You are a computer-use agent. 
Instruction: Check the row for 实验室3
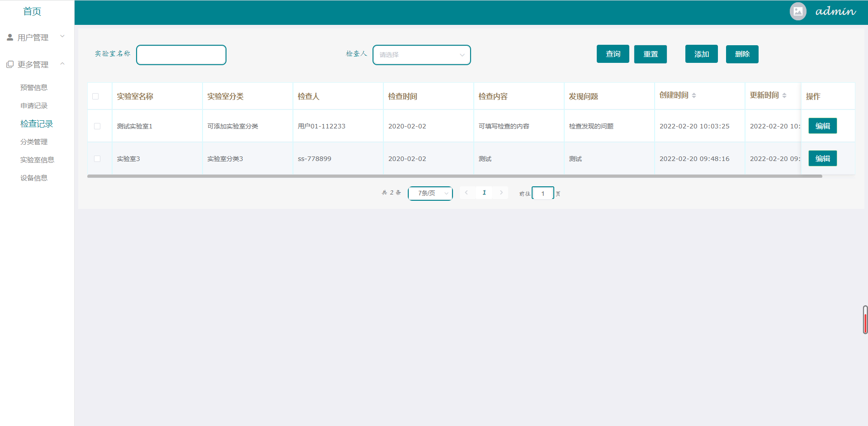tap(97, 159)
